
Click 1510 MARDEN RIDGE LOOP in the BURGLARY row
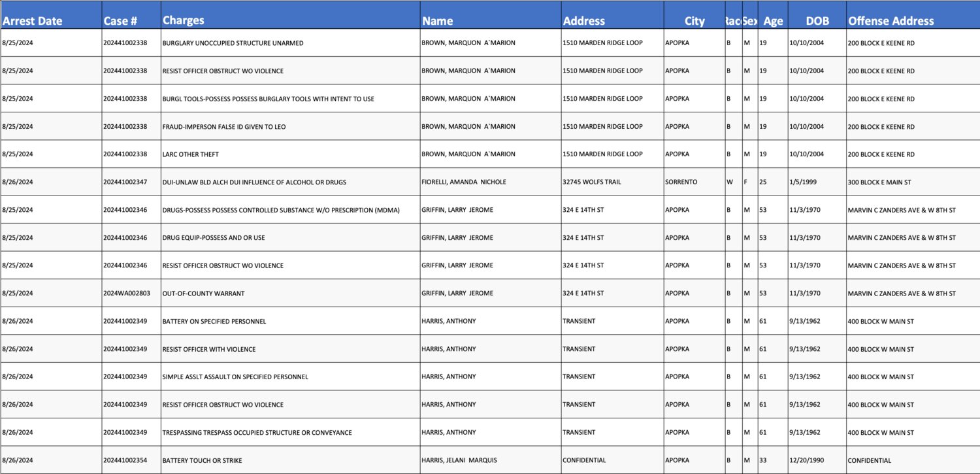click(x=612, y=43)
